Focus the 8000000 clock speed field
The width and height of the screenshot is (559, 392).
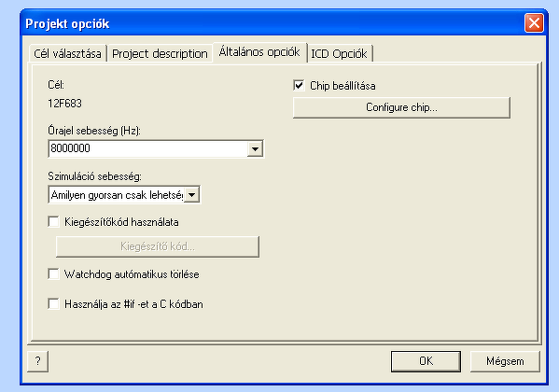coord(148,148)
